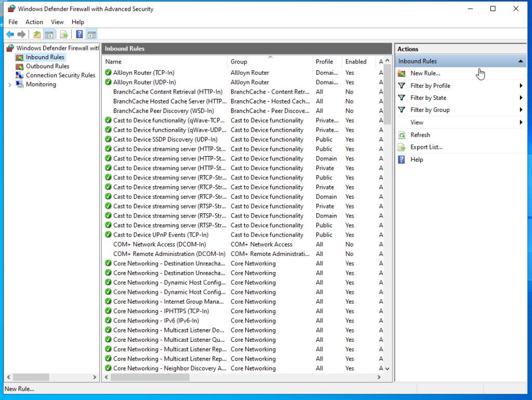Click the rules list scroll-down arrow
Screen dimensions: 532x400
(x=388, y=369)
